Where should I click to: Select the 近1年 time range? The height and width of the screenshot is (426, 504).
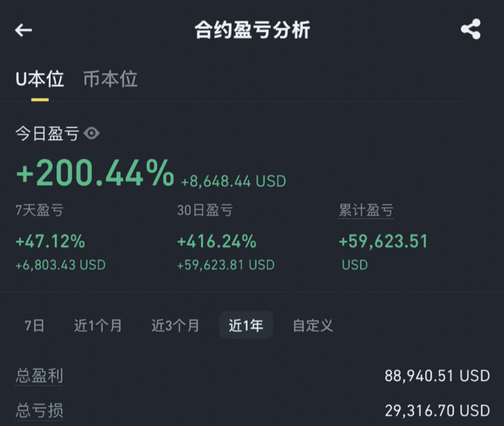[246, 325]
